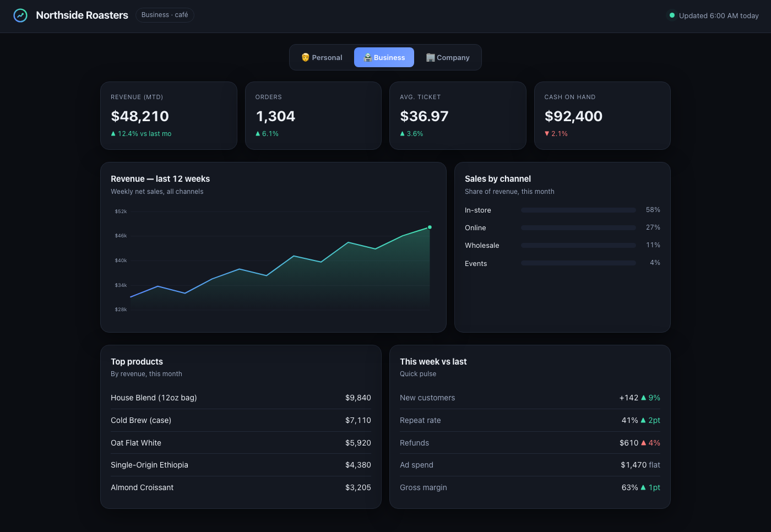Click the $7,110 revenue value

(358, 420)
